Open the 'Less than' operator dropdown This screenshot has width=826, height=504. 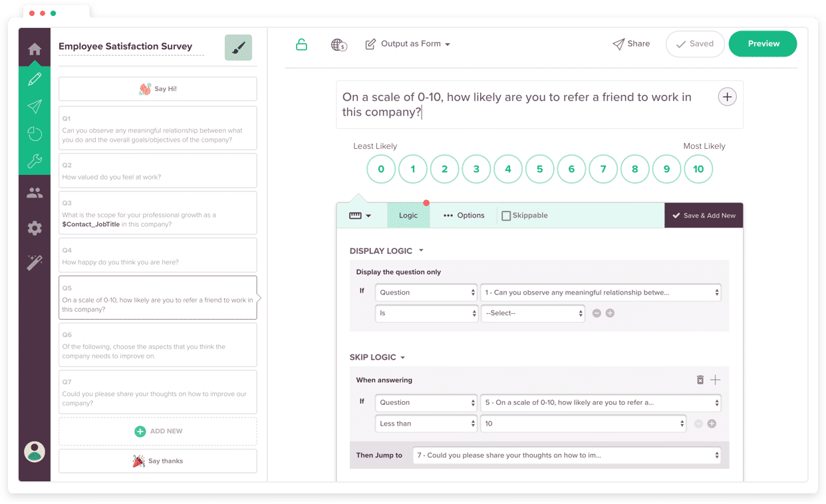point(426,424)
